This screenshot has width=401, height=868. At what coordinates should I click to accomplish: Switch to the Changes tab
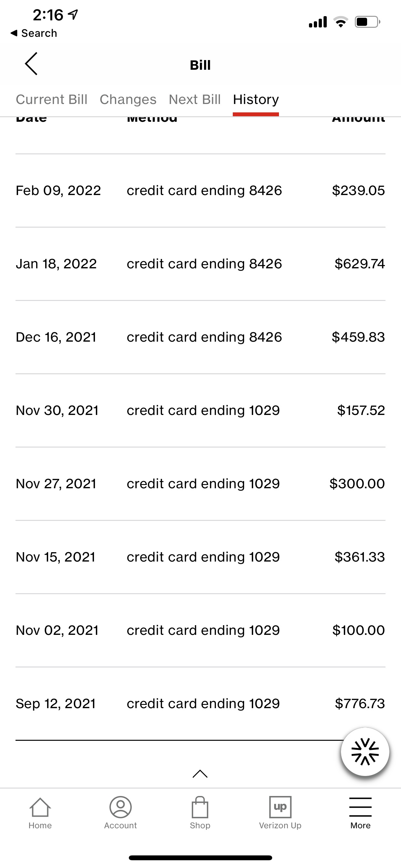128,99
